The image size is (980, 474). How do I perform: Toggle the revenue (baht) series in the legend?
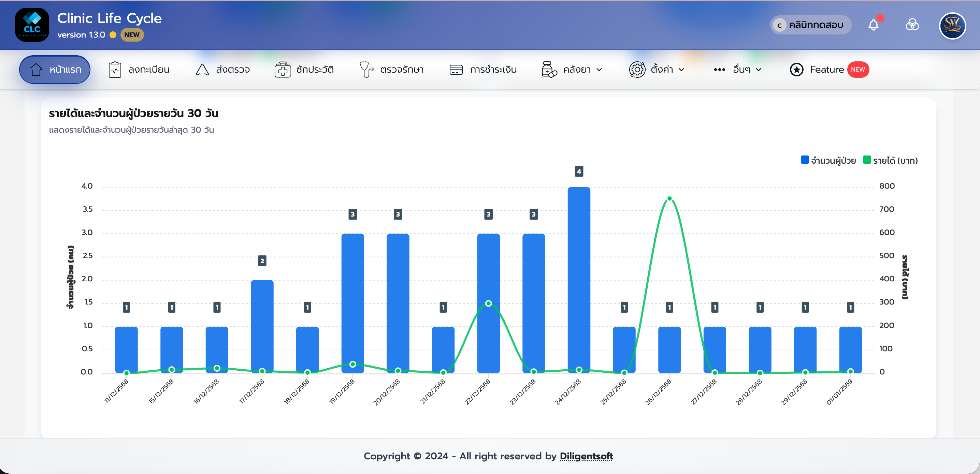tap(895, 160)
